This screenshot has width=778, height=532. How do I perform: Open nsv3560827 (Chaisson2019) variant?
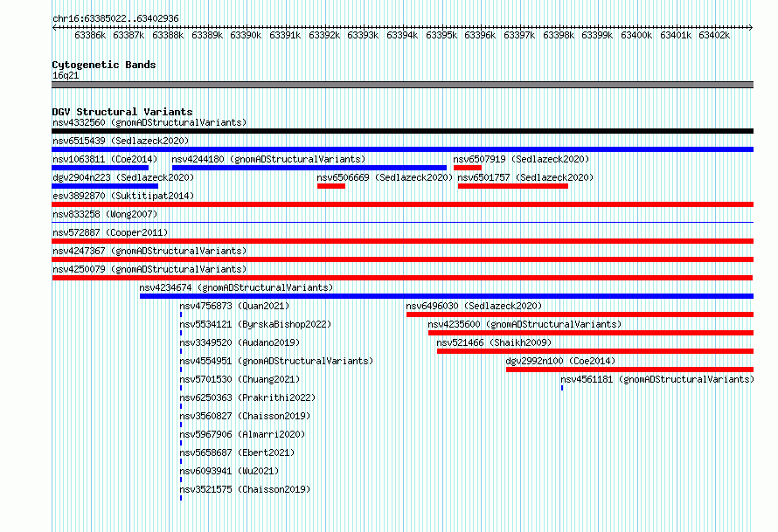(245, 416)
